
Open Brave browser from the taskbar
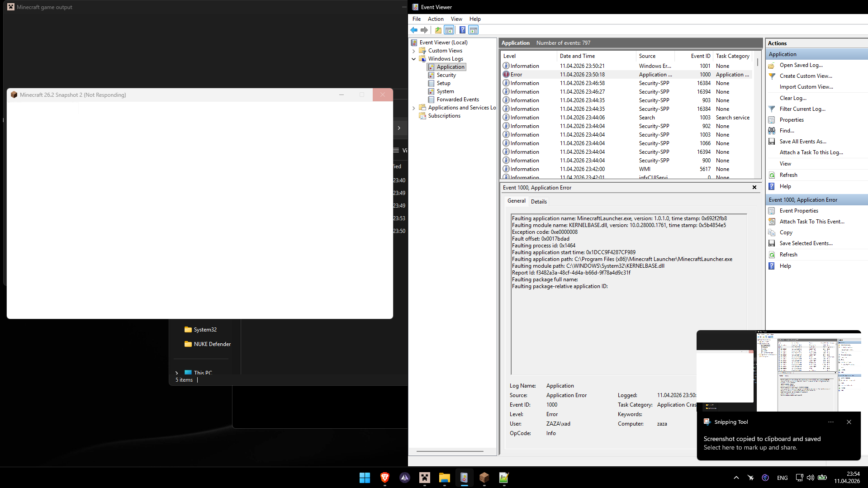coord(385,478)
